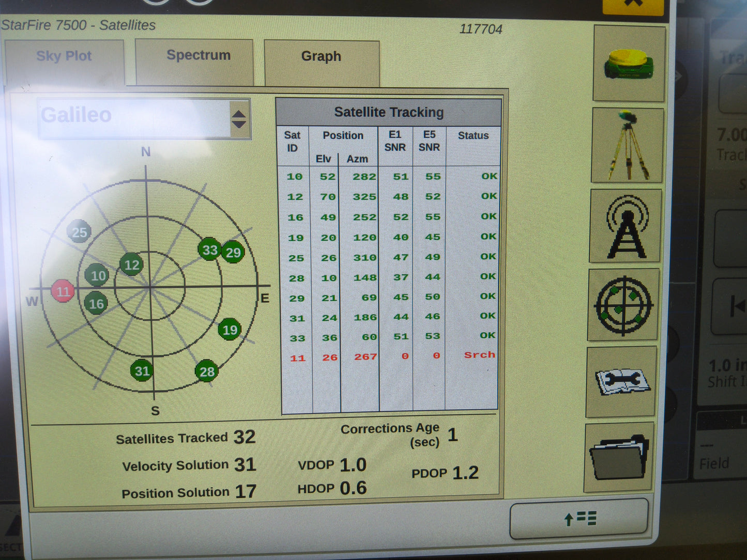Viewport: 747px width, 560px height.
Task: Select red satellite 11 on sky plot
Action: coord(63,291)
